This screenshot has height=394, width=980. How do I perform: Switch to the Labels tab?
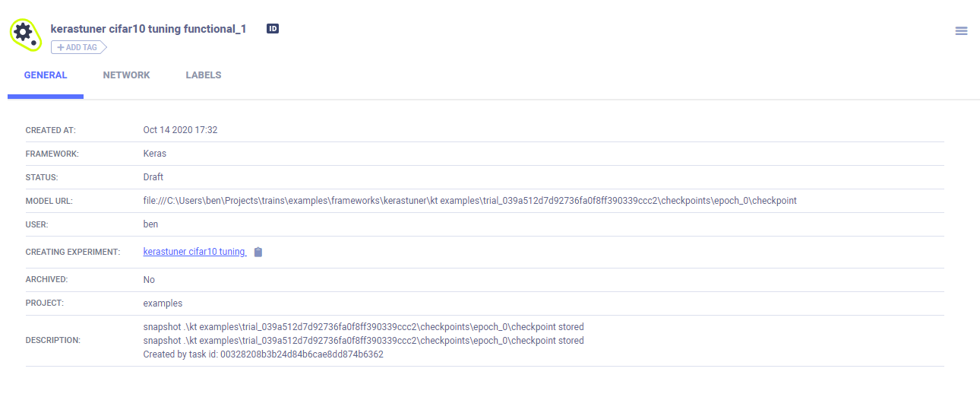(x=204, y=75)
